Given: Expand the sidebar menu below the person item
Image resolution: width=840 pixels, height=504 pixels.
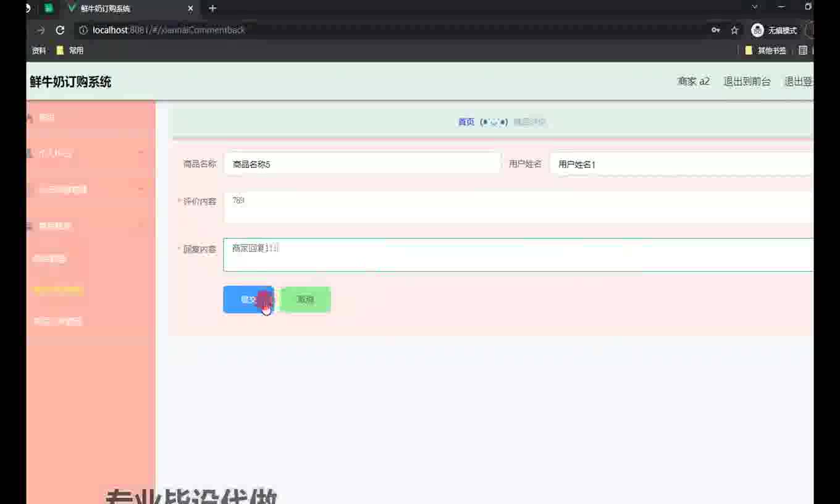Looking at the screenshot, I should (91, 190).
